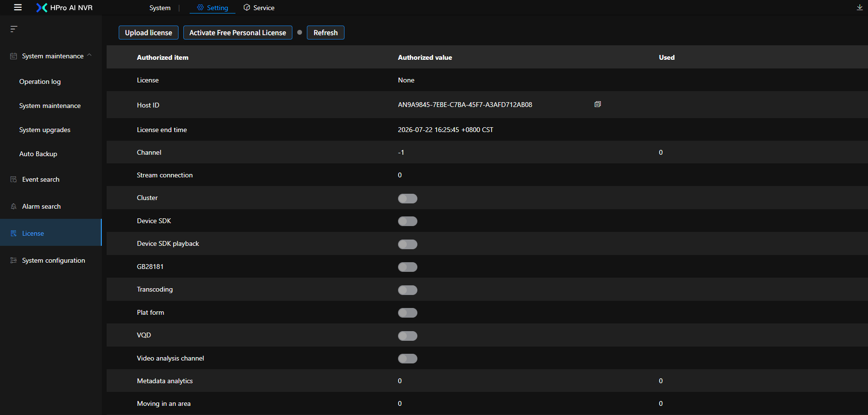Open the hamburger menu icon
The width and height of the screenshot is (868, 415).
[18, 7]
